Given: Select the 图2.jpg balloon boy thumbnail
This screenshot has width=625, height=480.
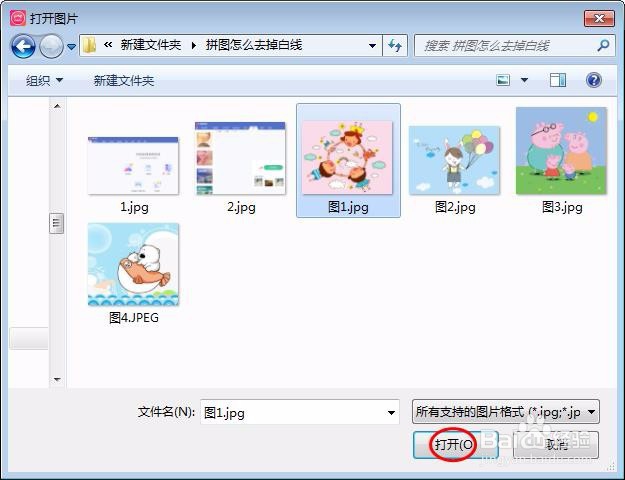Looking at the screenshot, I should point(454,160).
